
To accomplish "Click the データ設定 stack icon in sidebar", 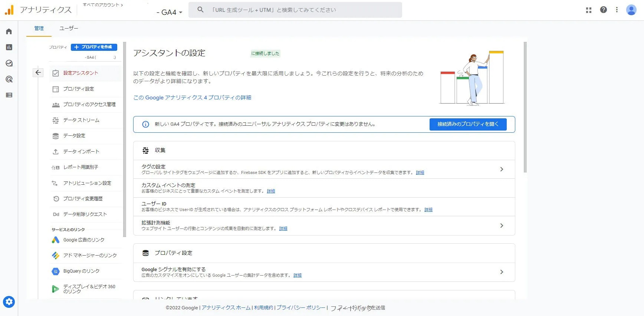I will (x=56, y=136).
